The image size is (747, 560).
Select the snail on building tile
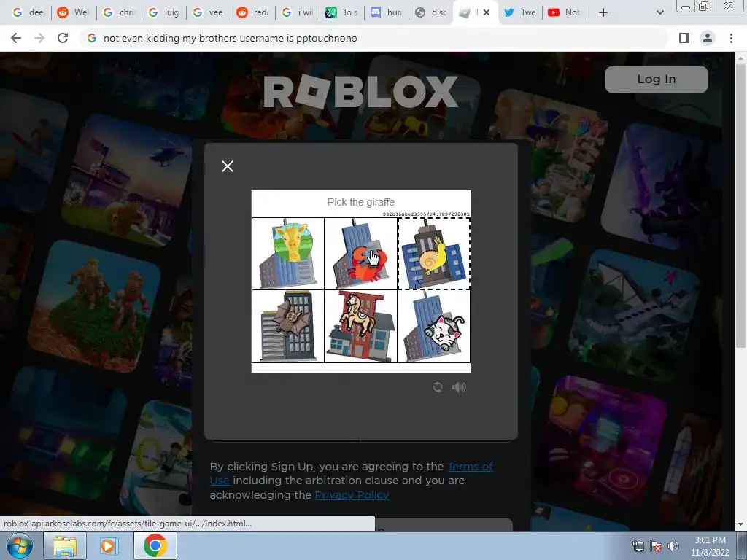tap(433, 254)
